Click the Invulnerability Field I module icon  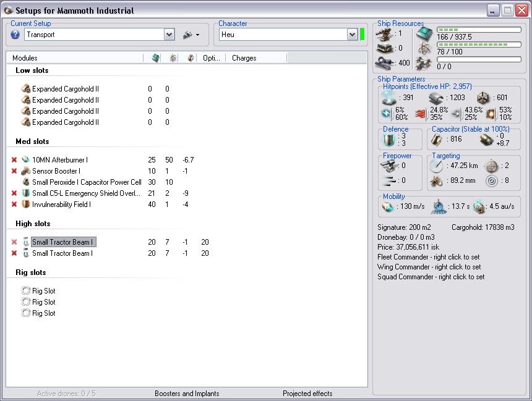point(26,205)
